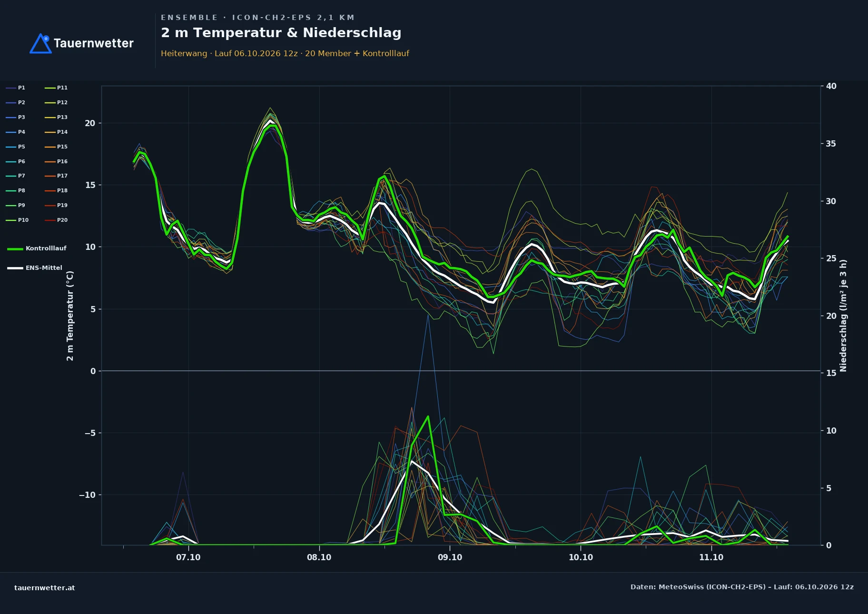Toggle legend entry P6

click(15, 161)
